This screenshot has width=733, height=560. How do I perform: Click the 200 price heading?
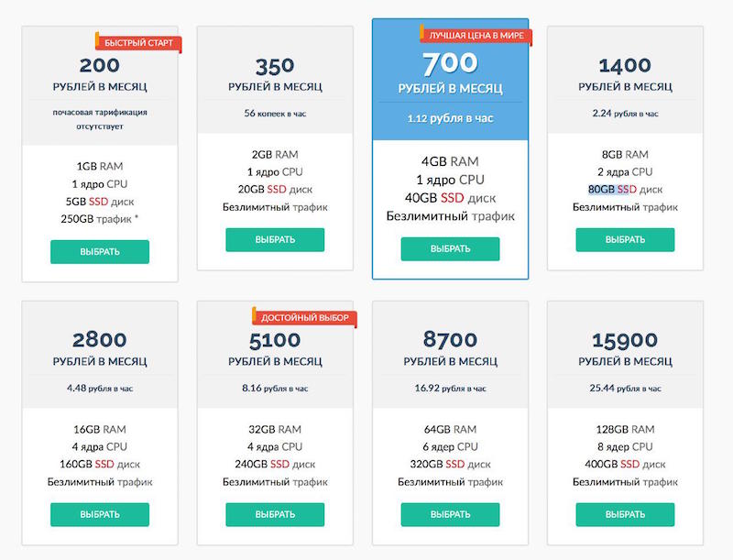(99, 65)
